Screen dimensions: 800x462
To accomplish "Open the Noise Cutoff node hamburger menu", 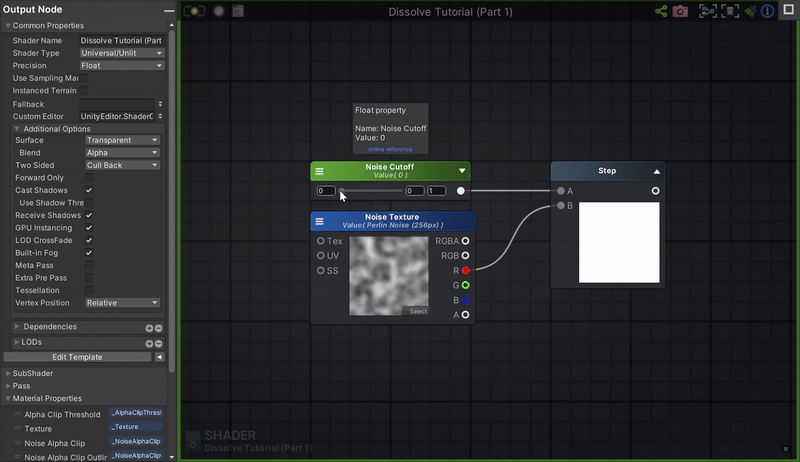I will click(319, 171).
